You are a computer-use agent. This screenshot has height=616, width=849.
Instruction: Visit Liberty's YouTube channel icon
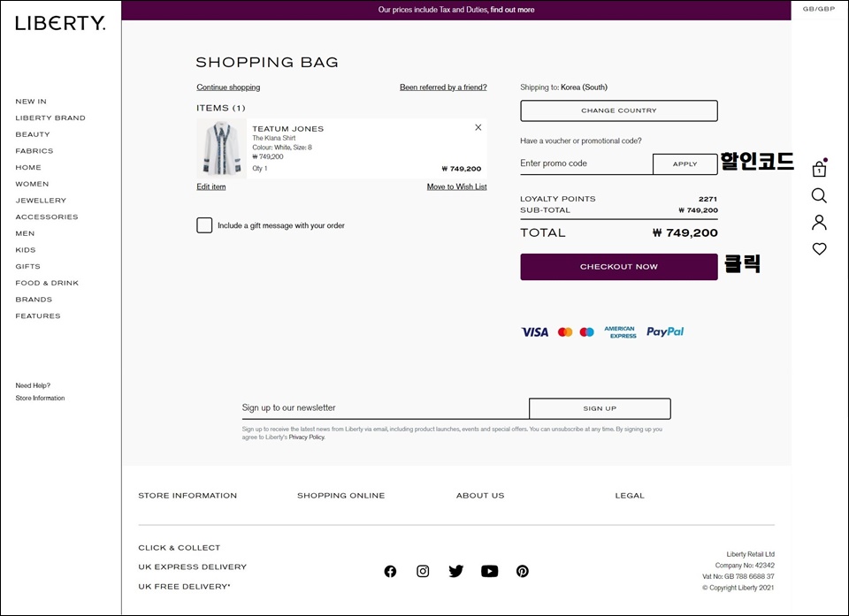[489, 571]
